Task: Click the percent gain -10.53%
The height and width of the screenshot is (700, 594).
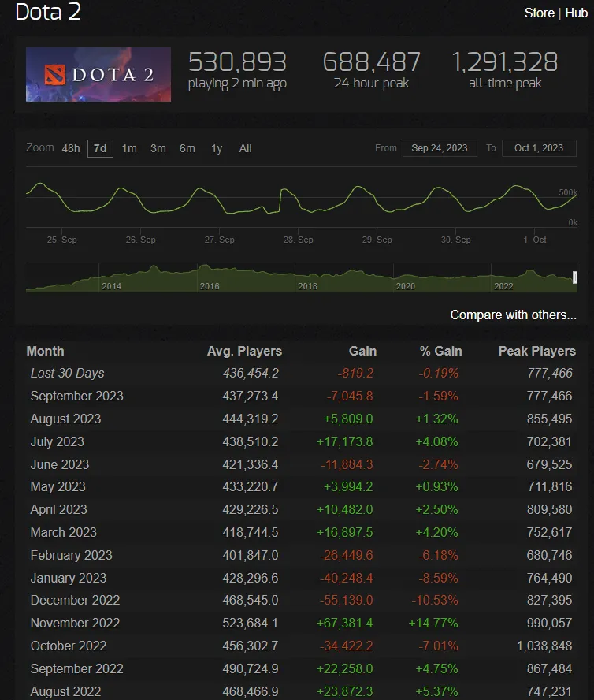Action: tap(435, 600)
